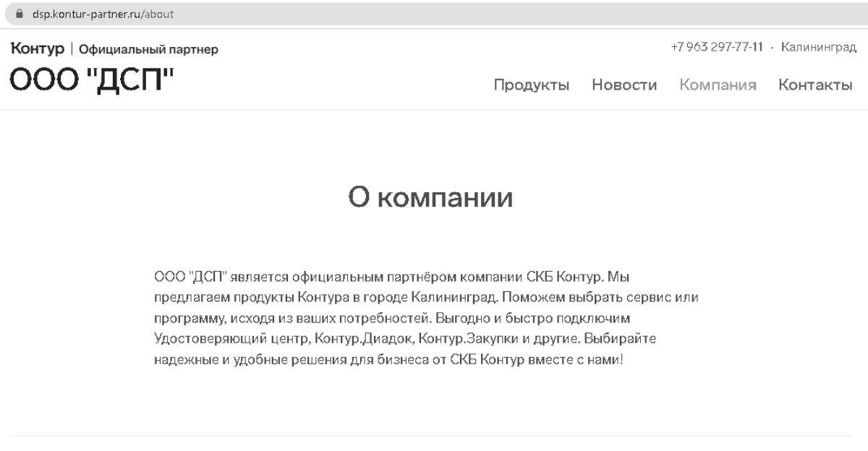Screen dimensions: 868x451
Task: Click the ООО "ДСП" site title
Action: 93,81
